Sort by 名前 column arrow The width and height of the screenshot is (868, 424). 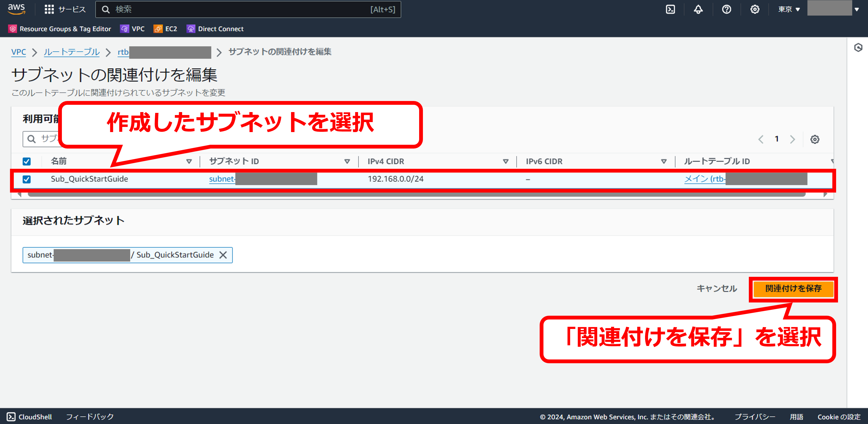[189, 161]
